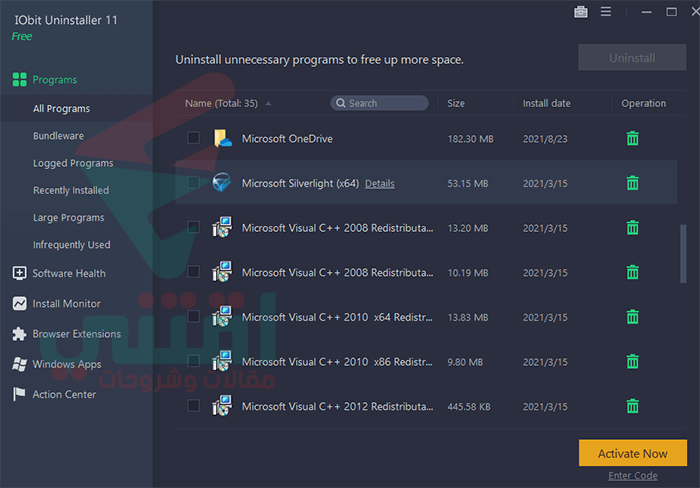The height and width of the screenshot is (488, 700).
Task: Click the Windows Apps logo icon
Action: click(19, 364)
